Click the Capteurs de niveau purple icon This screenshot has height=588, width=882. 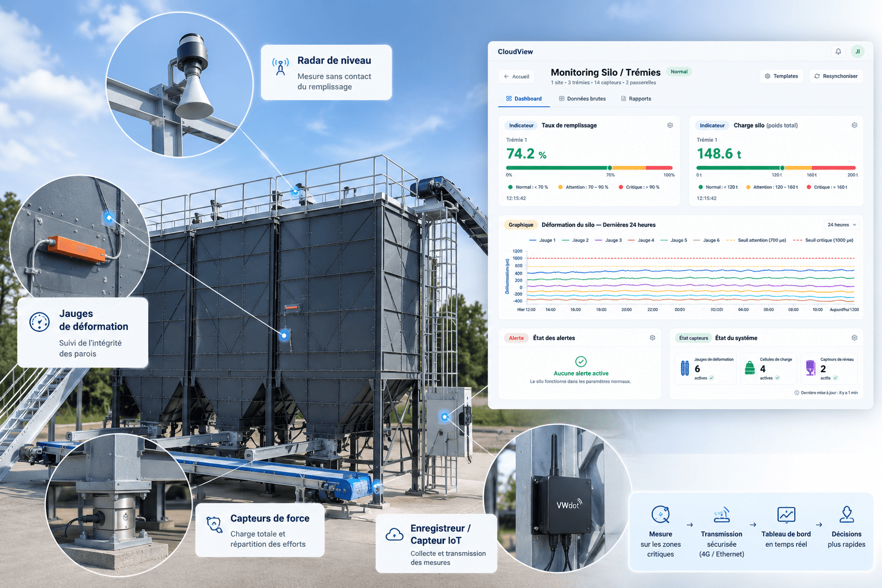coord(810,368)
